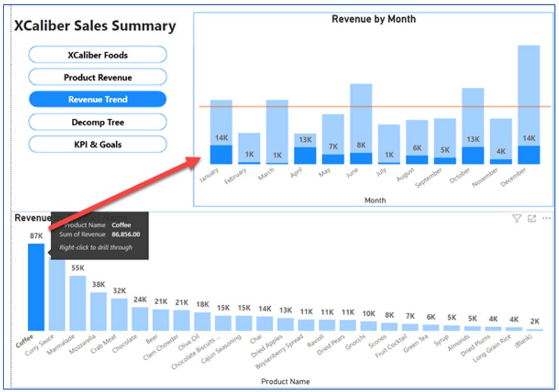Click the Chocolate 24K bar
This screenshot has width=559, height=392.
coord(140,318)
